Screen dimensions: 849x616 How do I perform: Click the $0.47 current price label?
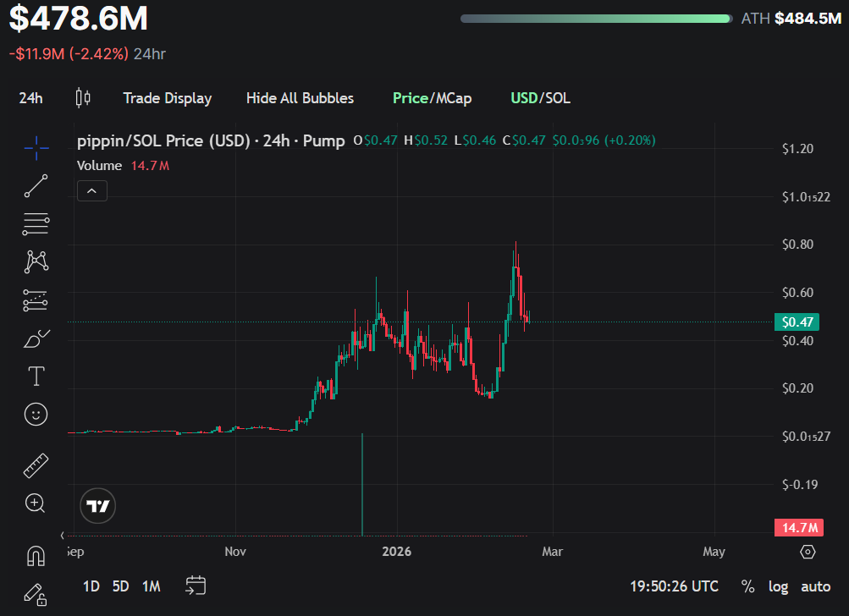(797, 322)
